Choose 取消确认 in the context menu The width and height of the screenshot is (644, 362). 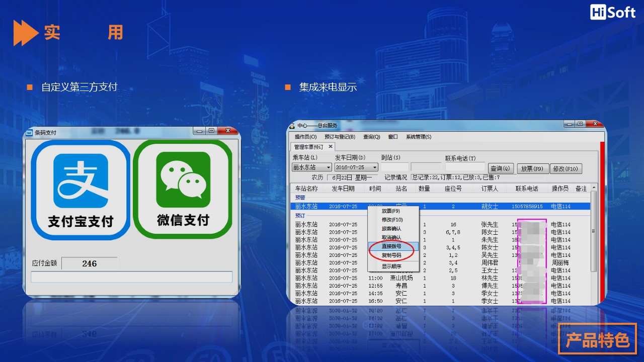[x=393, y=237]
